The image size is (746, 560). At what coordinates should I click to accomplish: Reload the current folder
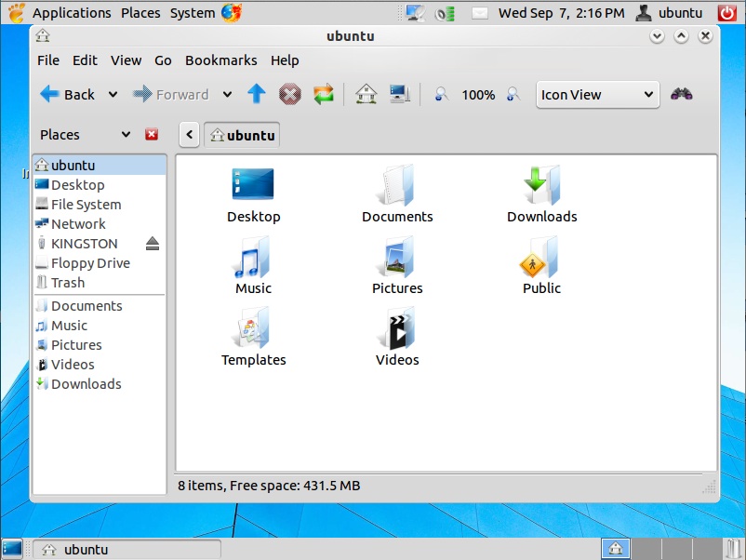click(x=324, y=94)
